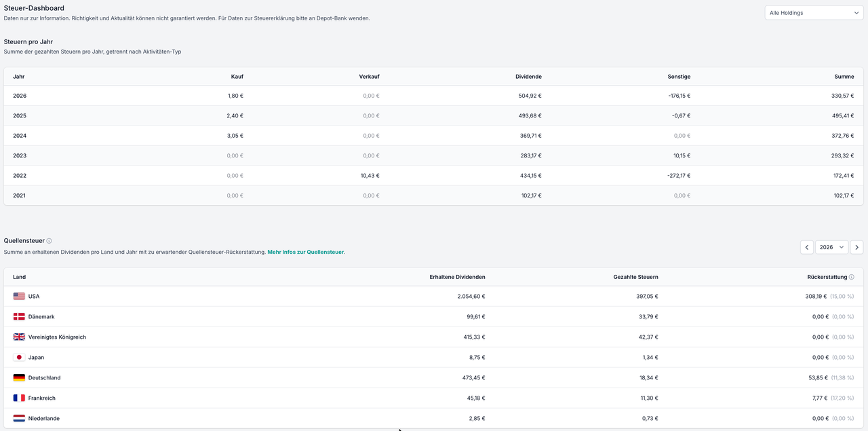Select the 2021 row year cell
This screenshot has width=868, height=431.
coord(20,195)
